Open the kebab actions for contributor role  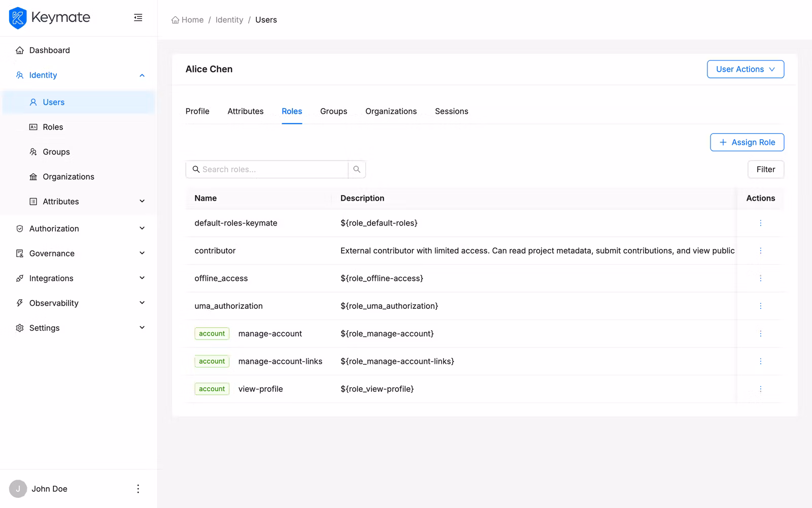(x=760, y=250)
